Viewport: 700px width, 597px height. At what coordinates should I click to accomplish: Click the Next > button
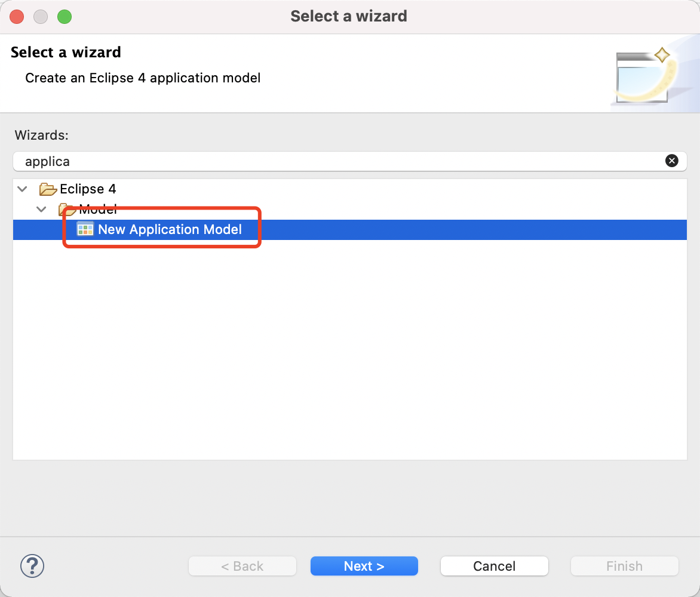364,566
